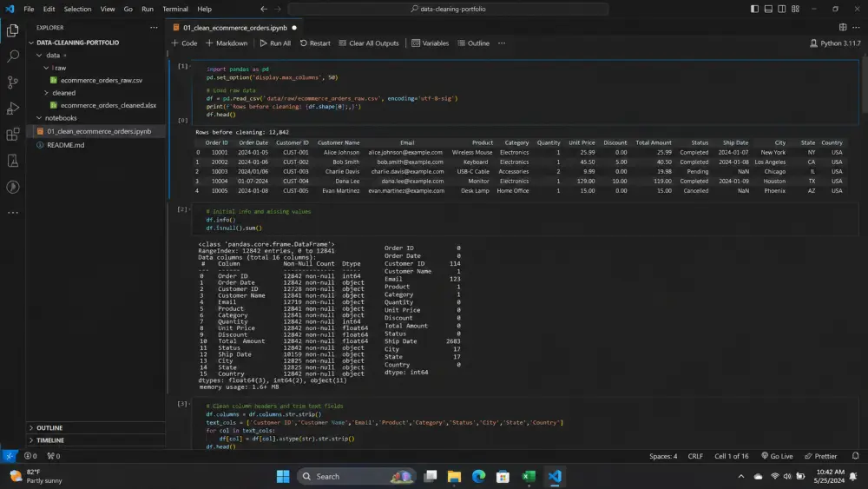Screen dimensions: 868x489
Task: Open editor more actions at top right
Action: pos(857,27)
